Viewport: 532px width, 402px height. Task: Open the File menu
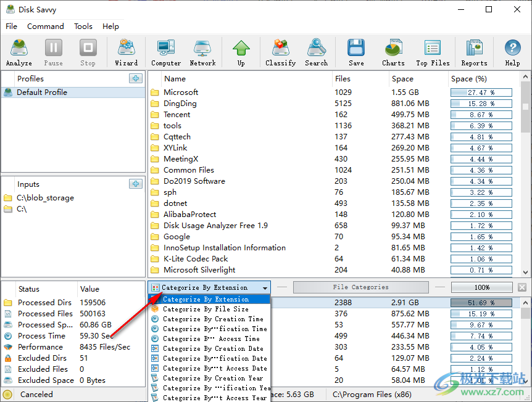tap(11, 26)
